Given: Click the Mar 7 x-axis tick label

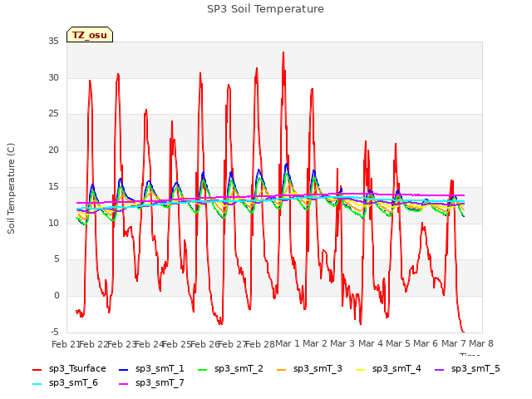Looking at the screenshot, I should coord(453,343).
